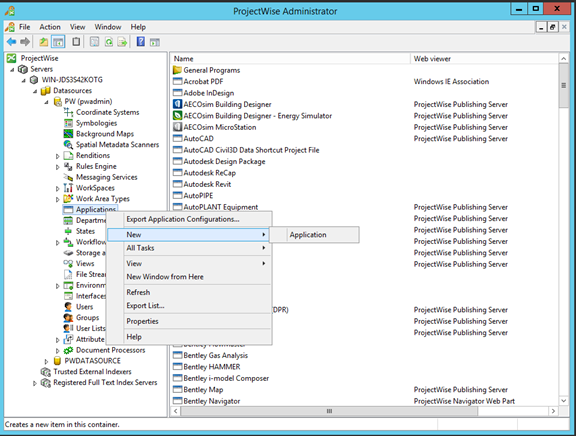This screenshot has height=436, width=576.
Task: Choose Refresh from the context menu
Action: pyautogui.click(x=190, y=292)
